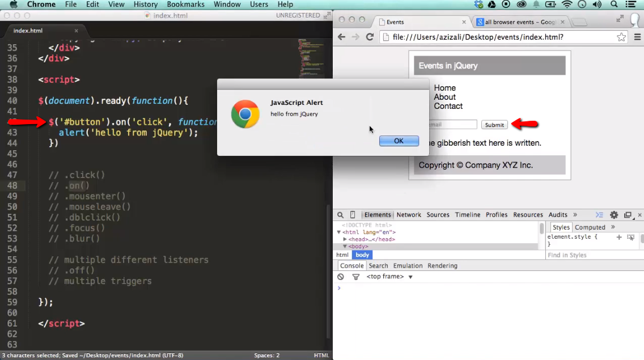Open Chrome's hamburger menu icon

[x=637, y=36]
